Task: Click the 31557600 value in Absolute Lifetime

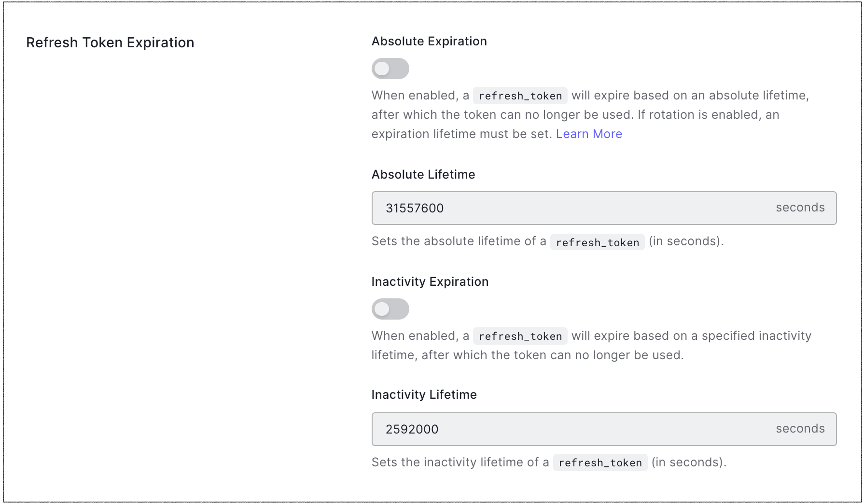Action: 415,208
